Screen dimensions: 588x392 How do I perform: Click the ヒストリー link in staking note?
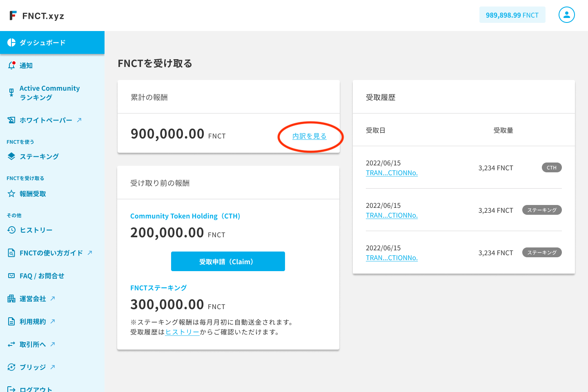click(182, 332)
